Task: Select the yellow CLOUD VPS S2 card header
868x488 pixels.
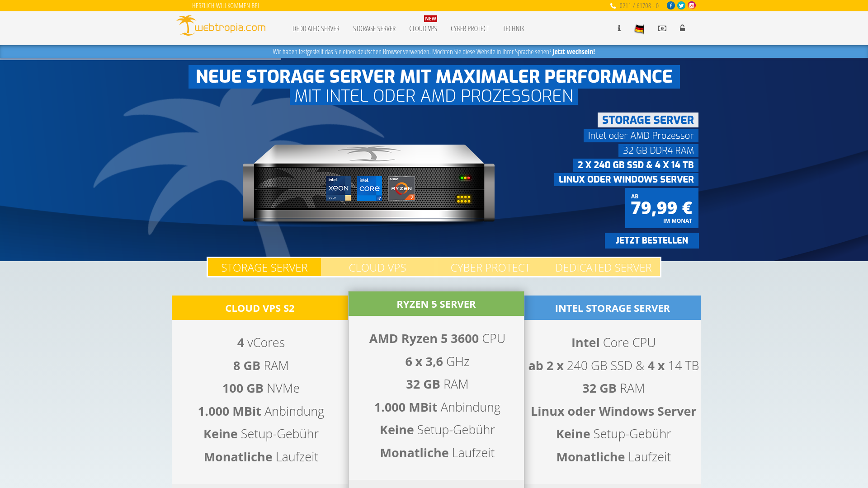Action: tap(260, 308)
